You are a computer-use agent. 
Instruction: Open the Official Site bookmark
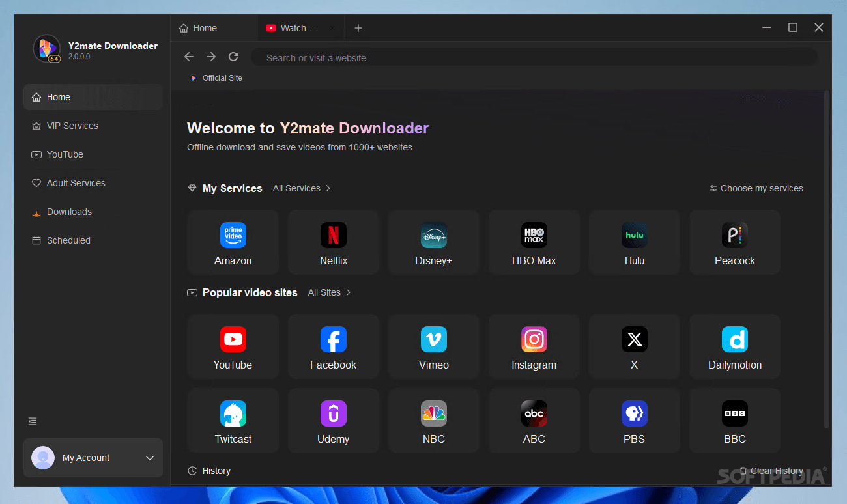coord(216,77)
